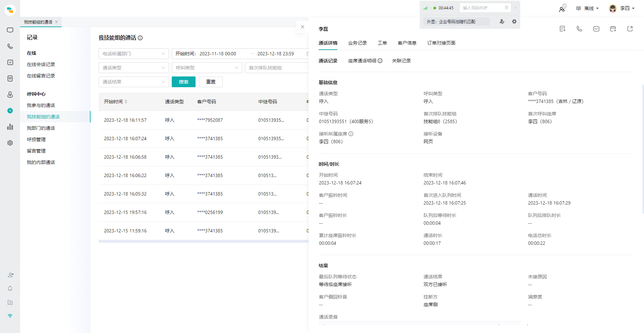The width and height of the screenshot is (644, 333).
Task: Click the contacts icon in top bar
Action: tap(562, 9)
